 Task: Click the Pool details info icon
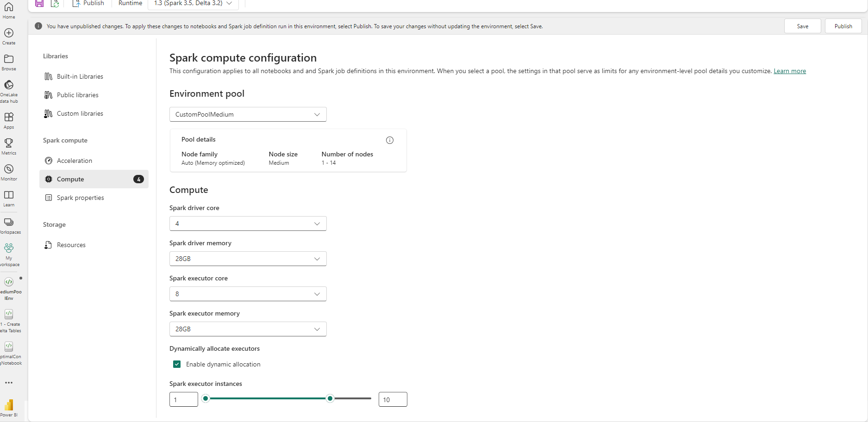click(x=389, y=140)
